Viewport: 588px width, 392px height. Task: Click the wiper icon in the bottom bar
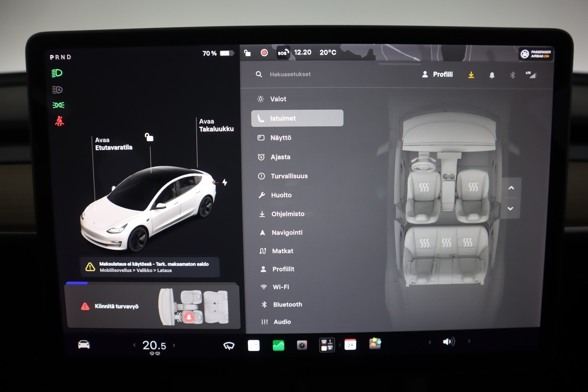click(229, 345)
